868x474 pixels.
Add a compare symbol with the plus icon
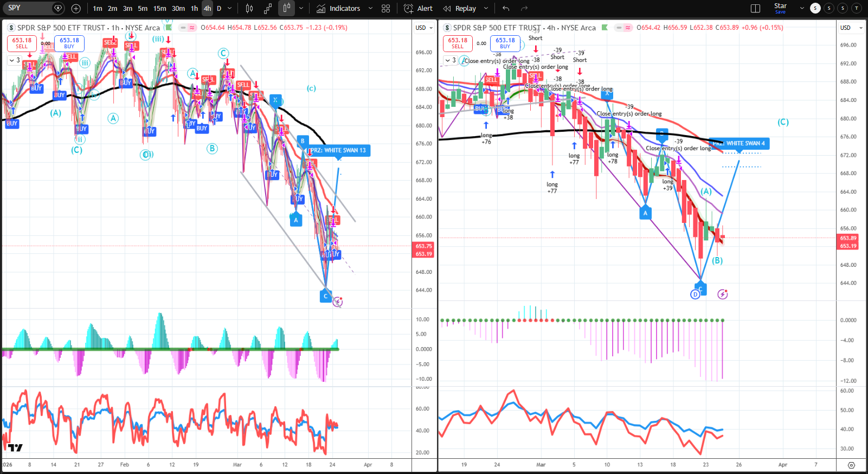[x=76, y=8]
